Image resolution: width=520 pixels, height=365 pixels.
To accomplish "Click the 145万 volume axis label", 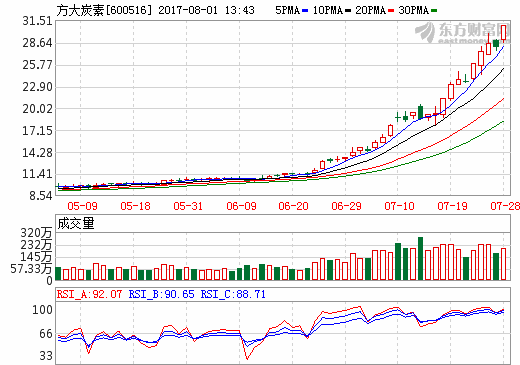I will pyautogui.click(x=36, y=257).
